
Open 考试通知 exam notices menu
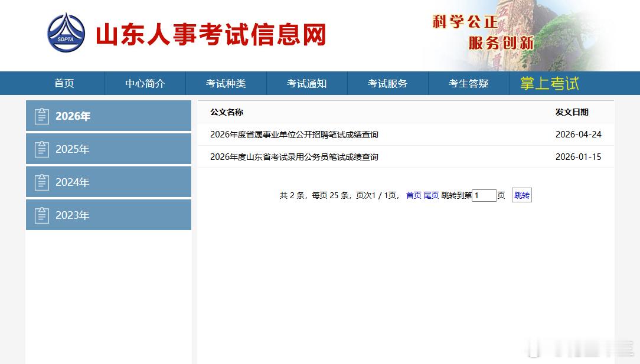(306, 83)
